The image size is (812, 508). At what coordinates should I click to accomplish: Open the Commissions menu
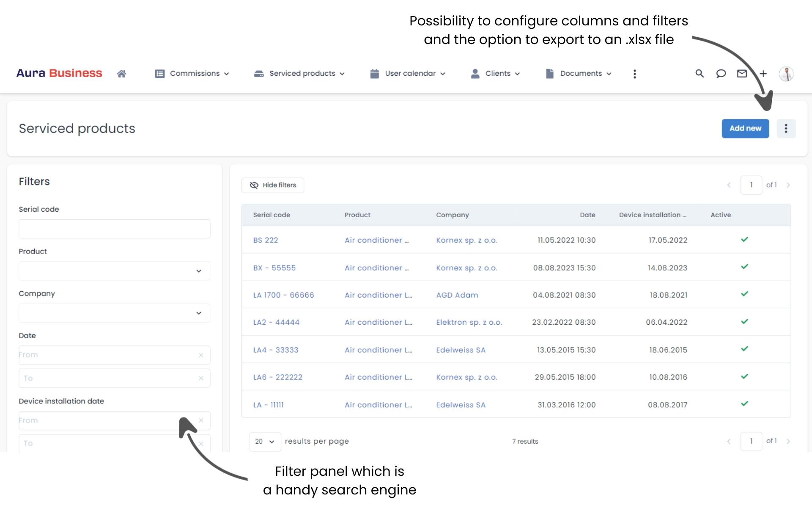192,74
